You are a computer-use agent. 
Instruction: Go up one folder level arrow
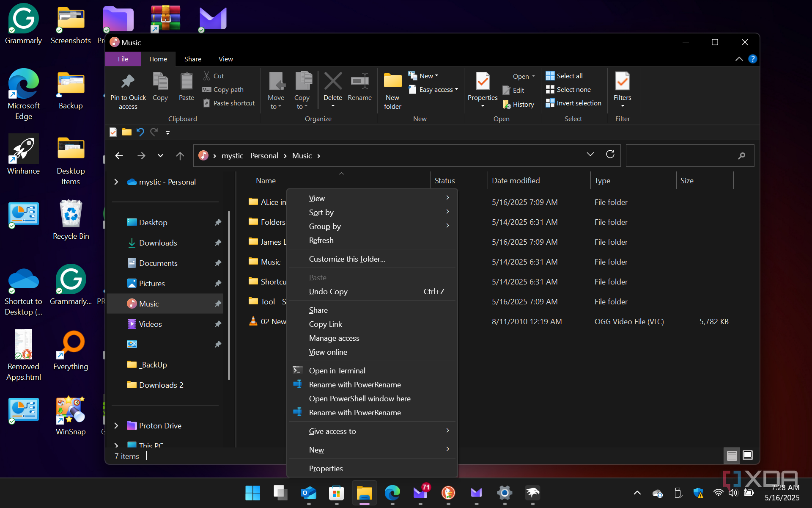coord(180,156)
